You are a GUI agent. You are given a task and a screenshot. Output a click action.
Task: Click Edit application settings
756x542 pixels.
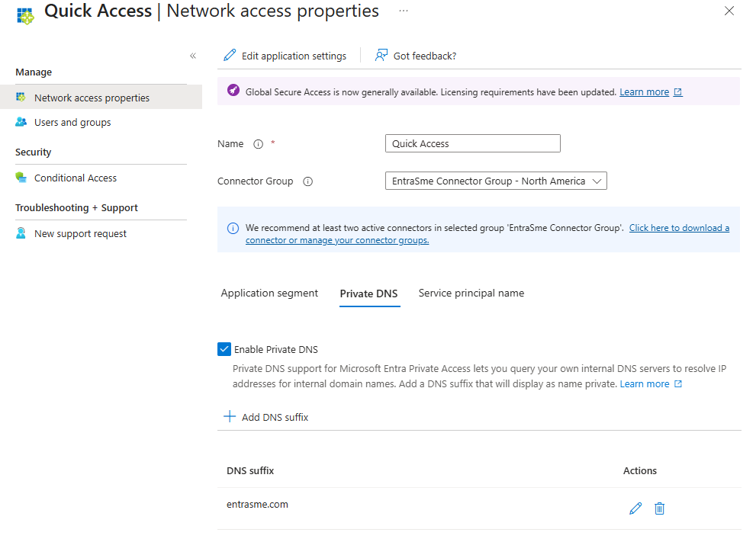tap(294, 56)
